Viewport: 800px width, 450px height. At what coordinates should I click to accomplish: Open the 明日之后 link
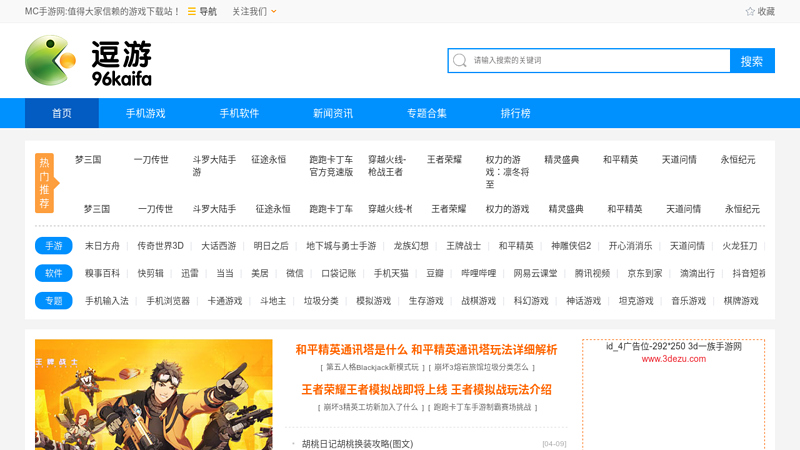pyautogui.click(x=271, y=246)
